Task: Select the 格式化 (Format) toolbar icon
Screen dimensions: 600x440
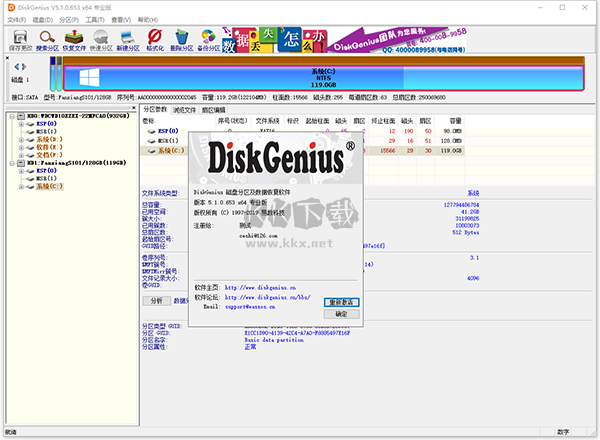Action: (x=155, y=42)
